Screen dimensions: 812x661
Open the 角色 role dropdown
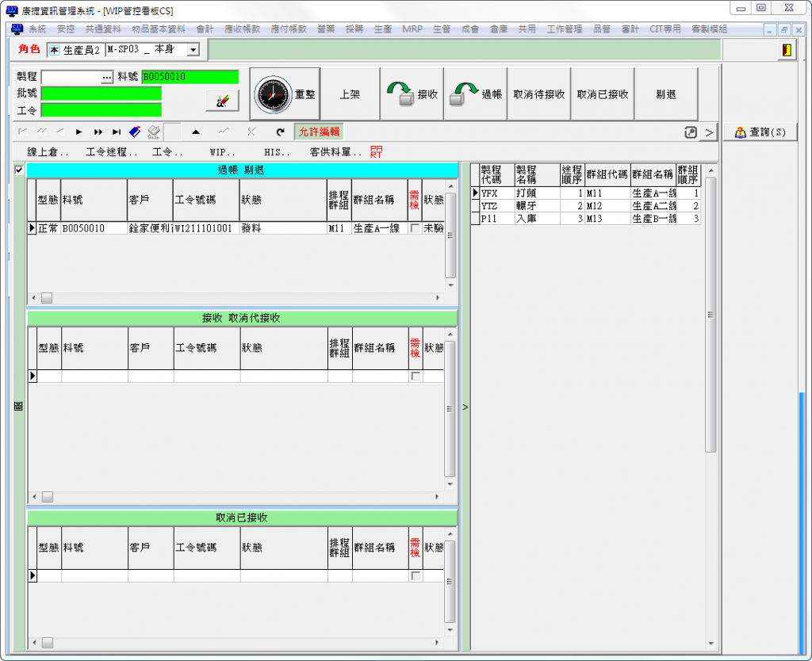193,50
